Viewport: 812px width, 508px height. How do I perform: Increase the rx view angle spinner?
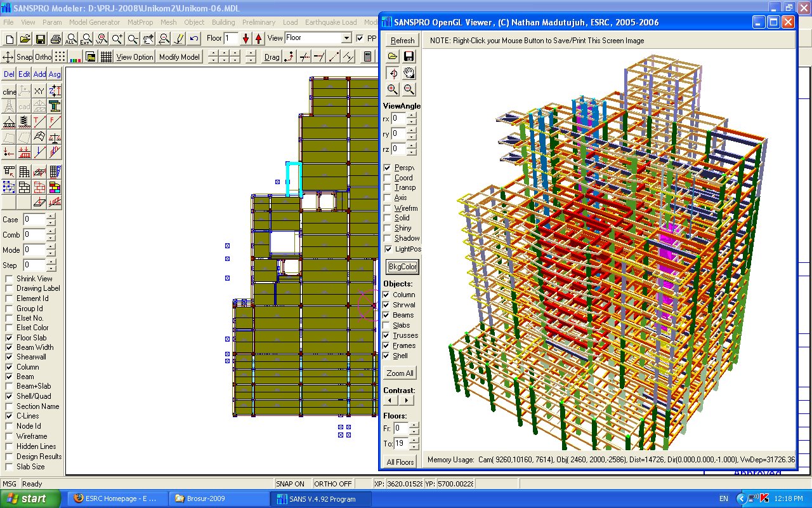click(x=412, y=116)
